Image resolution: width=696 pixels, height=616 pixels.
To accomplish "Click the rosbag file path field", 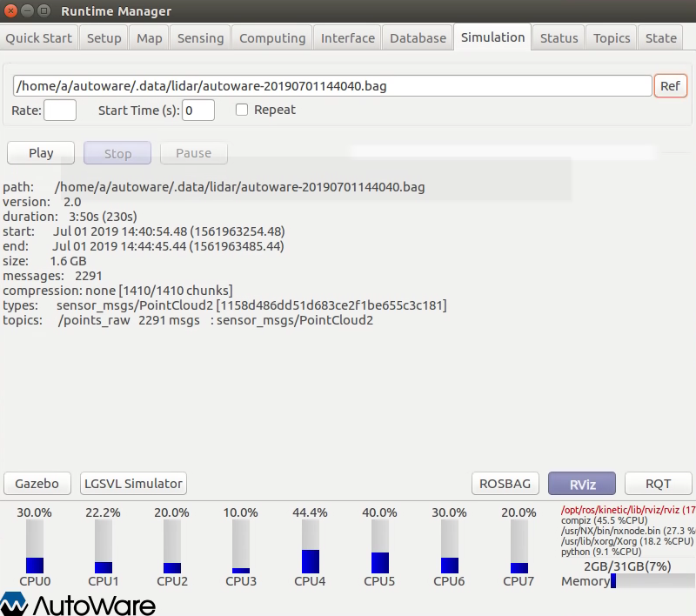I will coord(332,85).
